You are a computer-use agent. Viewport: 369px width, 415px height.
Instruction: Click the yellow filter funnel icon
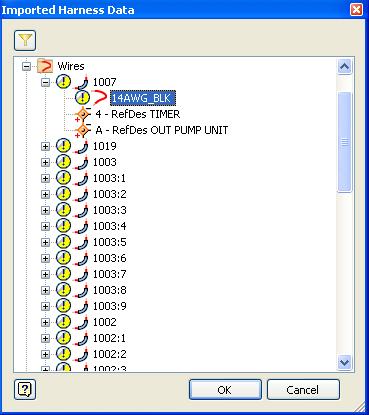[25, 41]
